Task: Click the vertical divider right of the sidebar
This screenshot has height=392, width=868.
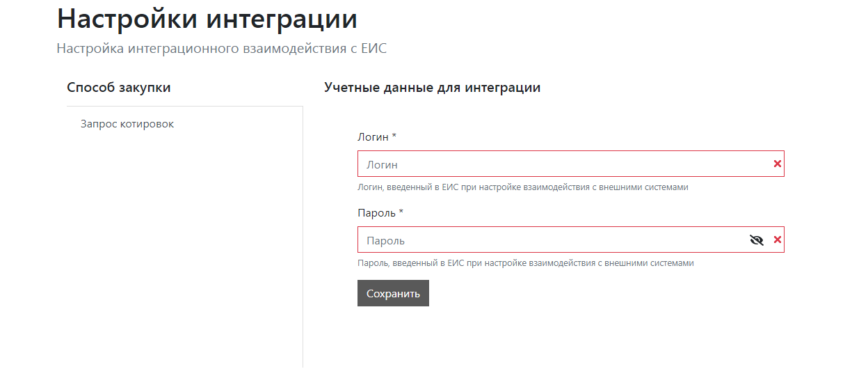Action: tap(303, 244)
